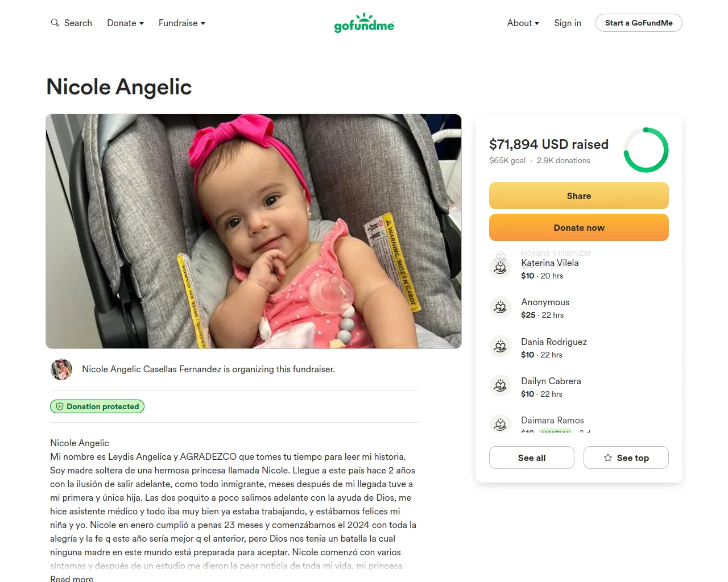Click Dania Rodriguez's donor heart icon

[500, 347]
